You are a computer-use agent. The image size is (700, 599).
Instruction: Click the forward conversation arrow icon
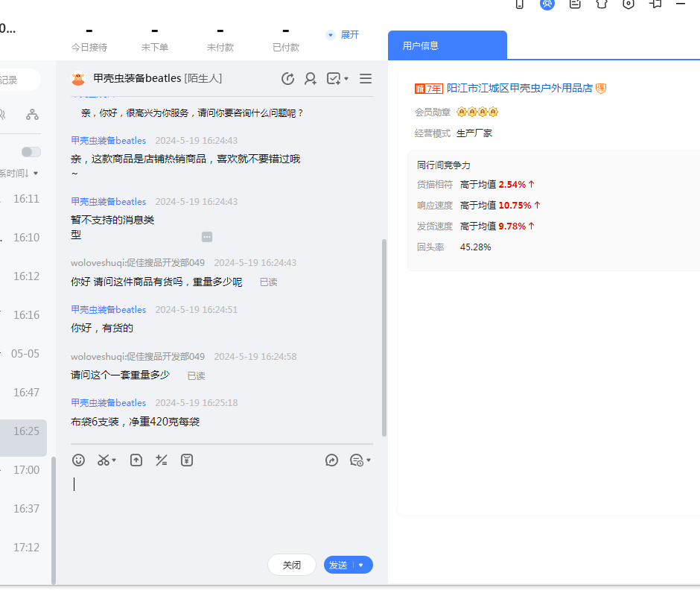[331, 460]
